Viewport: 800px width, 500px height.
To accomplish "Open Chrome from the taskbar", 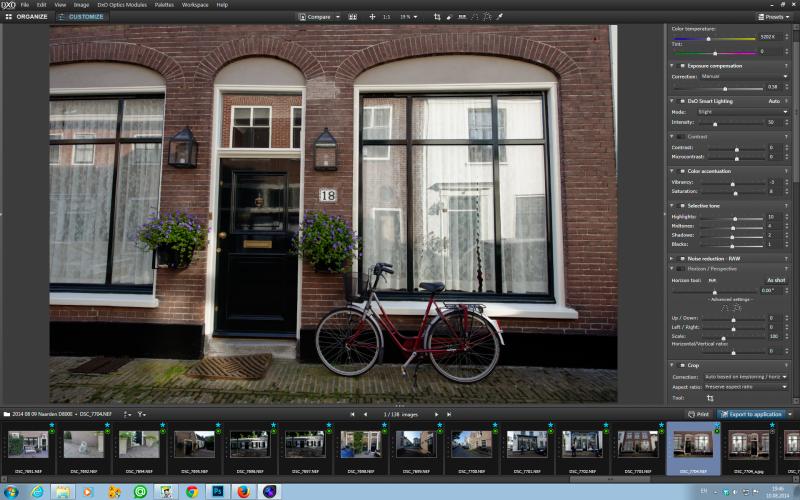I will click(192, 492).
